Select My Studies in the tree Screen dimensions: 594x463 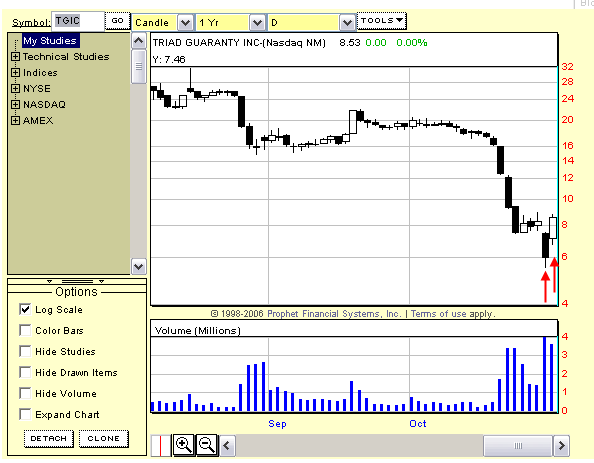click(50, 41)
